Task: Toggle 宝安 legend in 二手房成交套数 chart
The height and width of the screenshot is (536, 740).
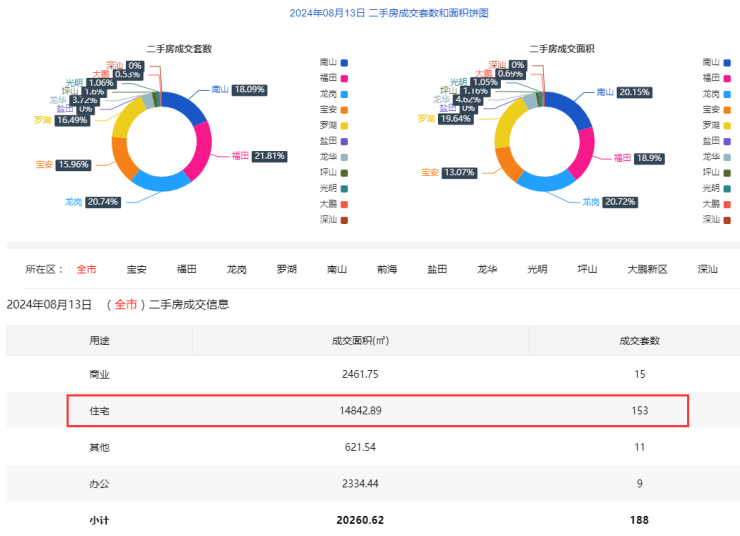Action: [x=334, y=109]
